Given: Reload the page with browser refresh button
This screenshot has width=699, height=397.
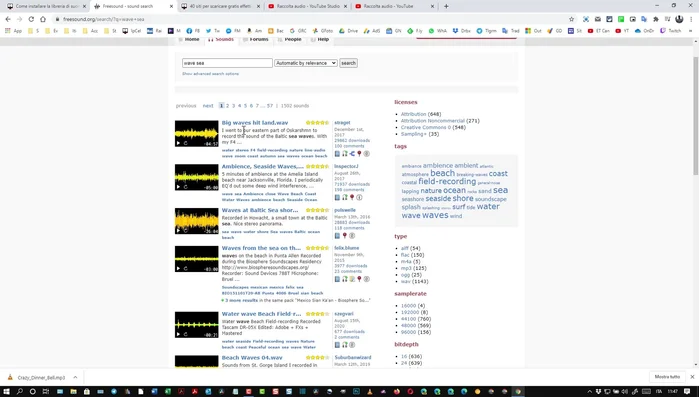Looking at the screenshot, I should pyautogui.click(x=31, y=19).
